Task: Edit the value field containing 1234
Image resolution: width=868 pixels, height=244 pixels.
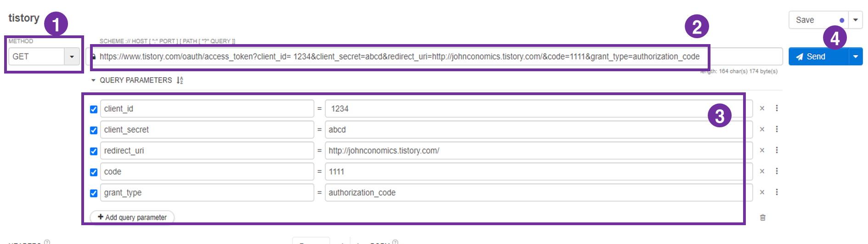Action: (x=539, y=109)
